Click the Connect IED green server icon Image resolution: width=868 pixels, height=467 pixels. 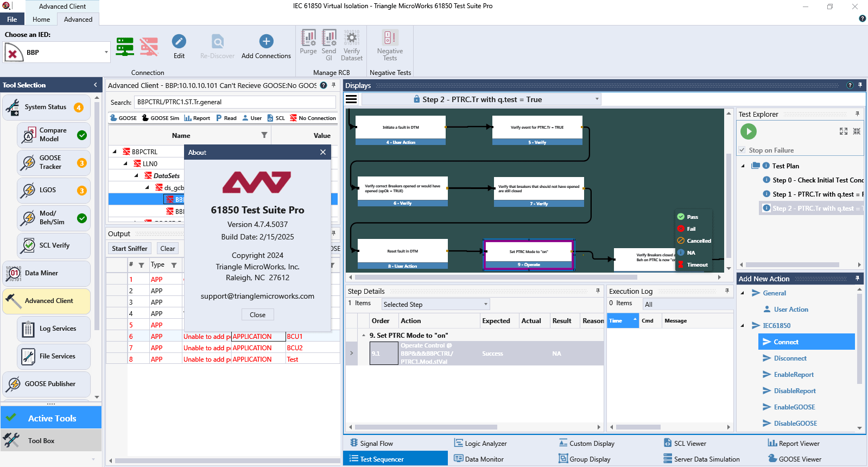pos(125,47)
